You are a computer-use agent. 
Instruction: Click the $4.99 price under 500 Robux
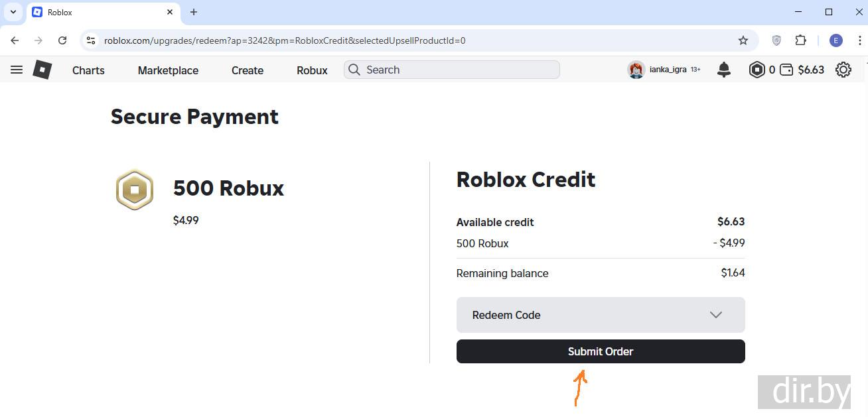click(x=186, y=220)
